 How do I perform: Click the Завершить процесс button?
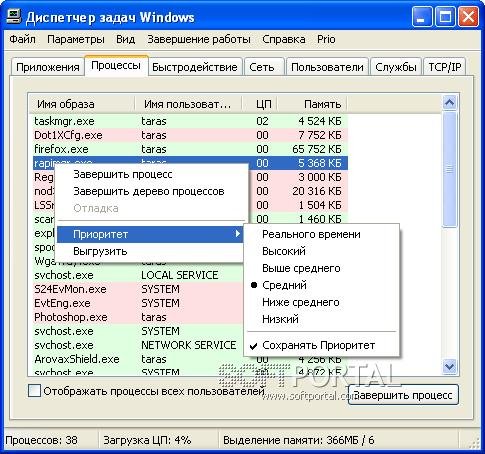click(403, 395)
